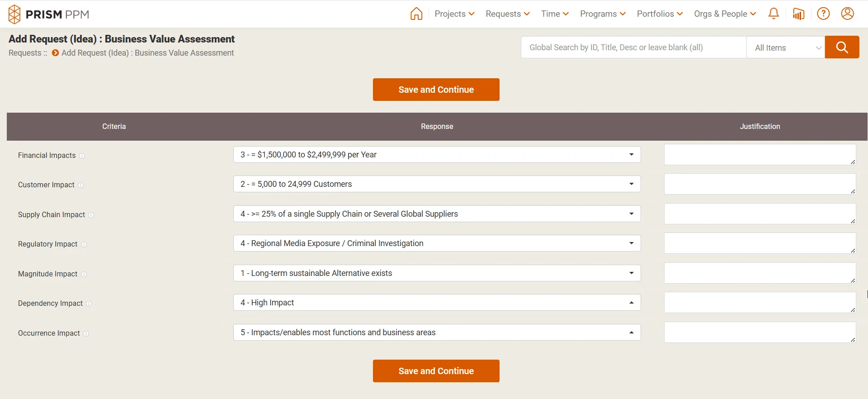Open the Occurrence Impact response dropdown
The height and width of the screenshot is (399, 868).
(437, 332)
